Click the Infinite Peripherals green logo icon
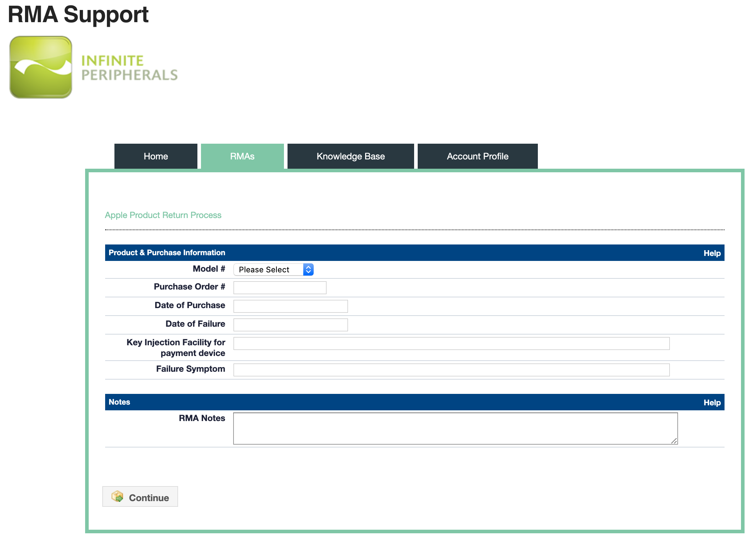Viewport: 756px width, 544px height. (x=41, y=67)
